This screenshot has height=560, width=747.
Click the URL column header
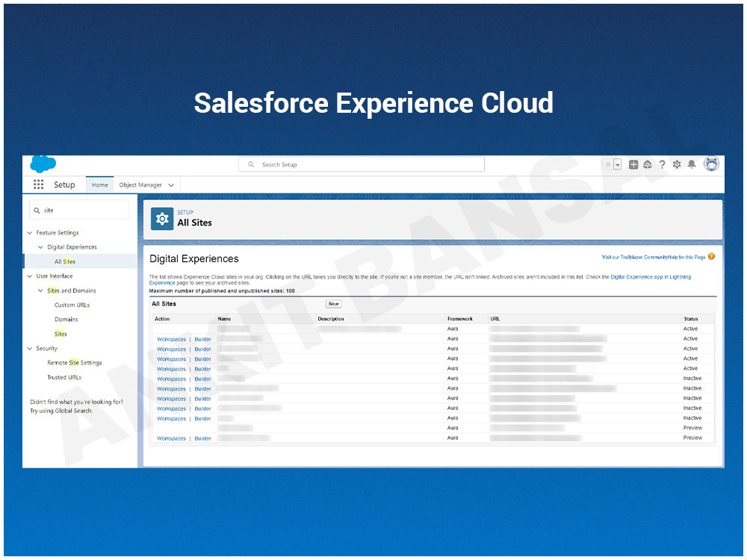[495, 319]
